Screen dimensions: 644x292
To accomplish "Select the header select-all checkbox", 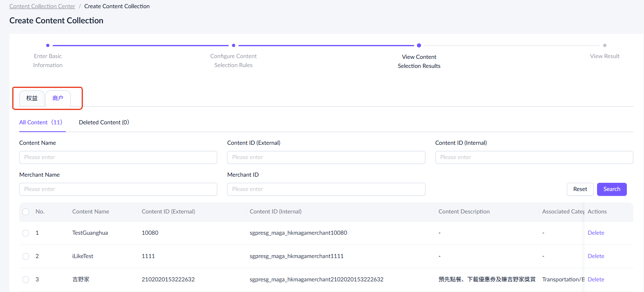I will pos(26,212).
